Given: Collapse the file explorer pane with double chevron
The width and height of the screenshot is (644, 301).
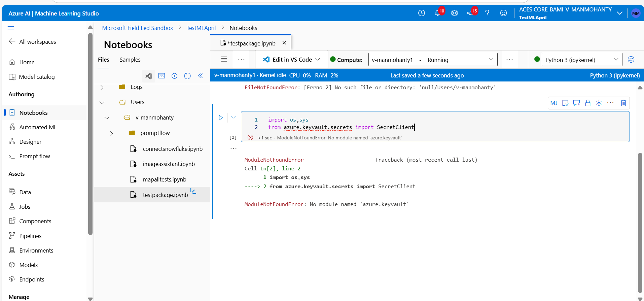Looking at the screenshot, I should coord(201,76).
